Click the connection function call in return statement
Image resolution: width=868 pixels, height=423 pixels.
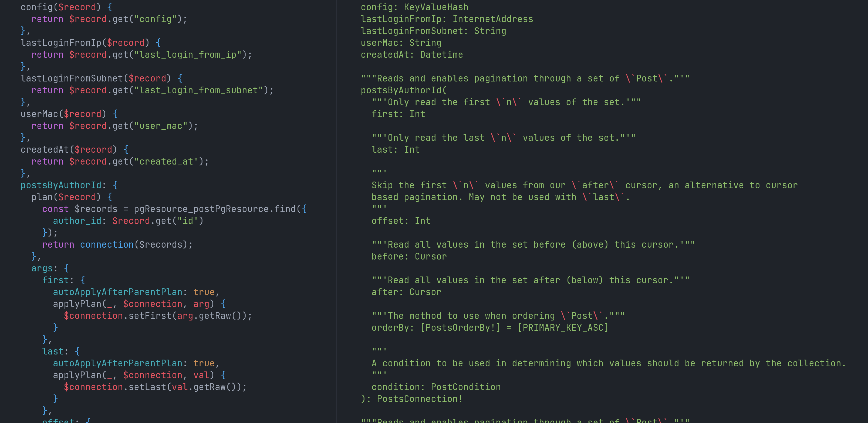tap(106, 245)
